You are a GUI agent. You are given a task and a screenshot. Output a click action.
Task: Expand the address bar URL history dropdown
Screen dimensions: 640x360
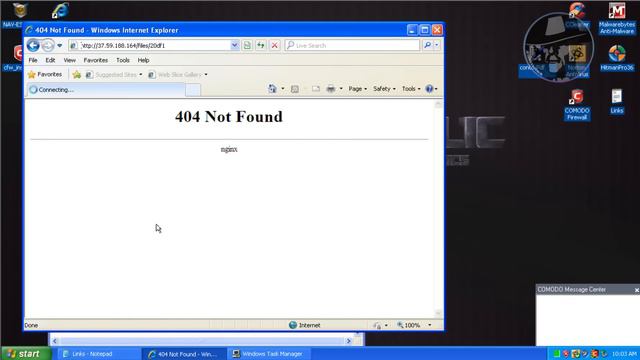[235, 45]
